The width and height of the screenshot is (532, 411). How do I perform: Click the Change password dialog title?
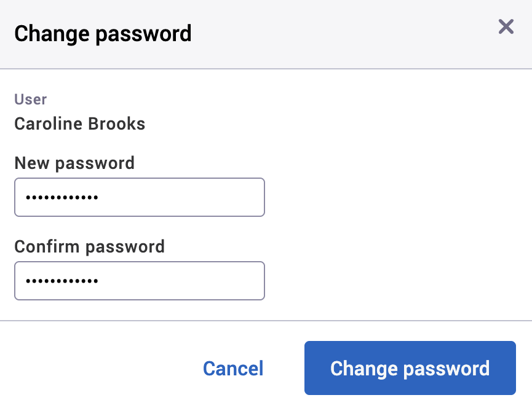[x=103, y=34]
